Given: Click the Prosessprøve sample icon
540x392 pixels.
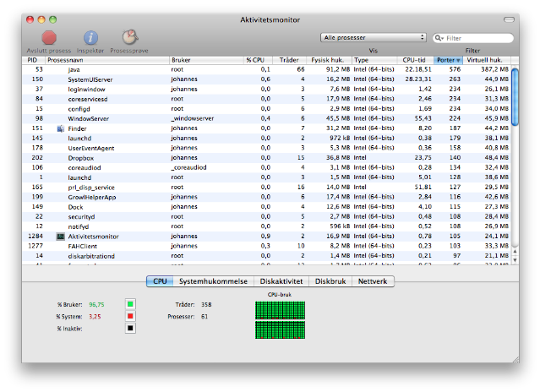Looking at the screenshot, I should 130,37.
